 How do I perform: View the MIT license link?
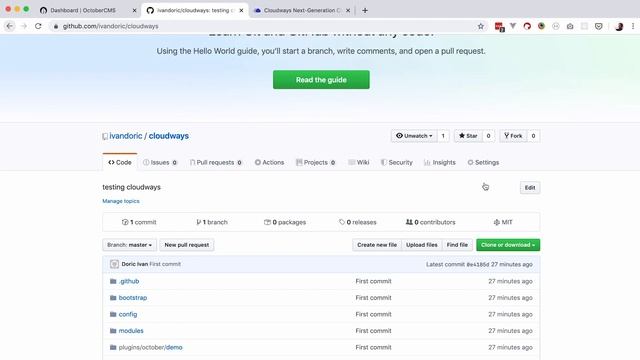(x=503, y=222)
